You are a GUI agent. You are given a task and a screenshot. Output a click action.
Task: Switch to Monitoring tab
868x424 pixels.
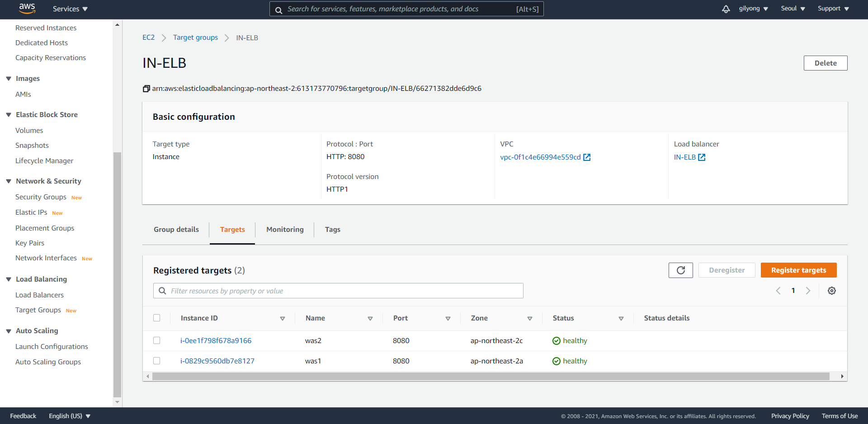pyautogui.click(x=285, y=230)
